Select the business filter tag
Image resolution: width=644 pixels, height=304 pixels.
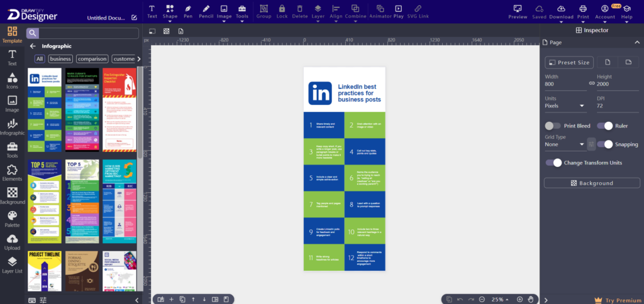61,59
